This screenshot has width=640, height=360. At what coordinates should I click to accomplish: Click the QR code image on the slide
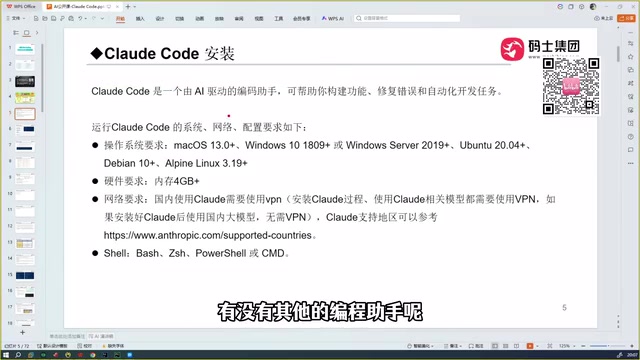[571, 86]
